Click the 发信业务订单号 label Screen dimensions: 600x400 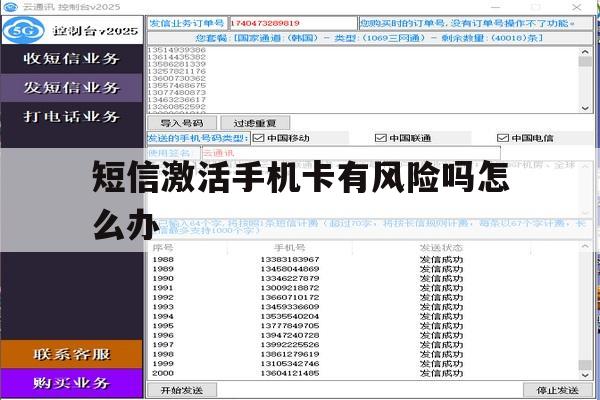187,23
